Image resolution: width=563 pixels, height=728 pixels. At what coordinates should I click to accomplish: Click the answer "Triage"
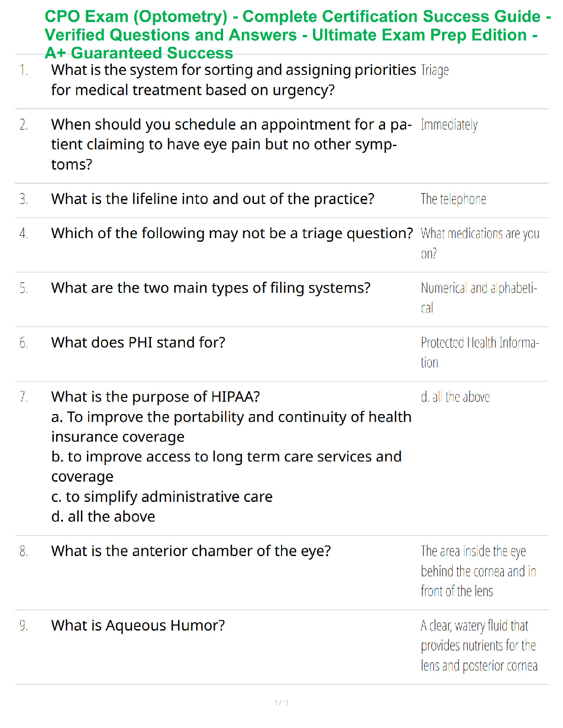tap(435, 70)
